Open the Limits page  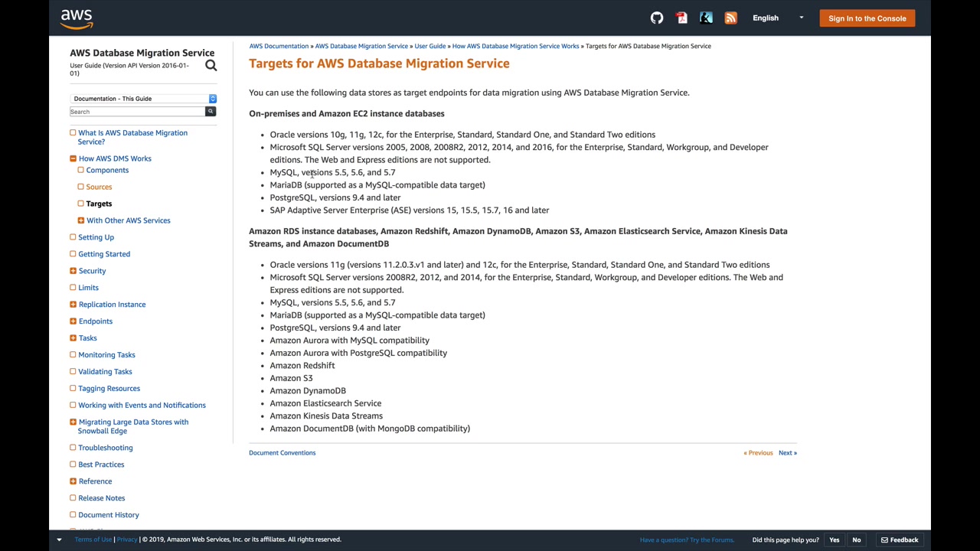coord(88,288)
